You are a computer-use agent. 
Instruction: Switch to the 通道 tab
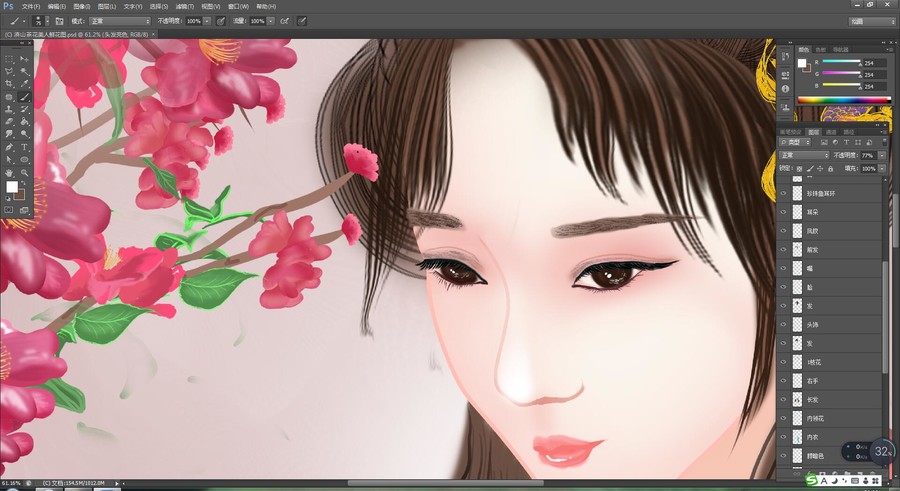[831, 132]
